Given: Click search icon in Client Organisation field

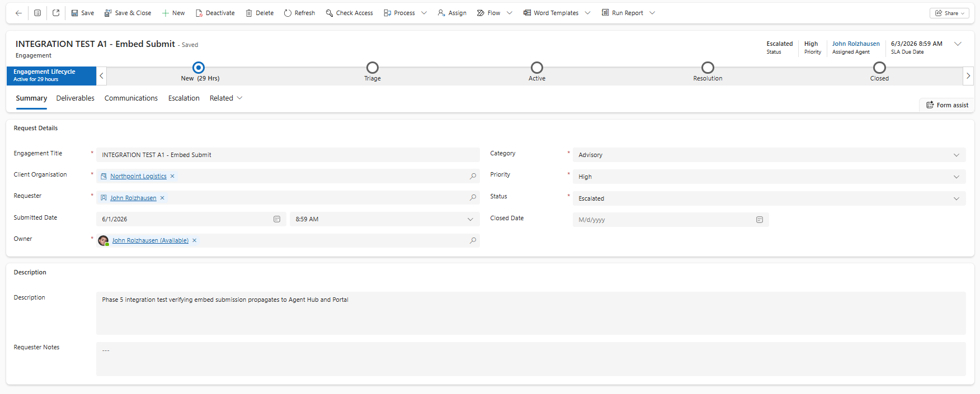Looking at the screenshot, I should [473, 176].
